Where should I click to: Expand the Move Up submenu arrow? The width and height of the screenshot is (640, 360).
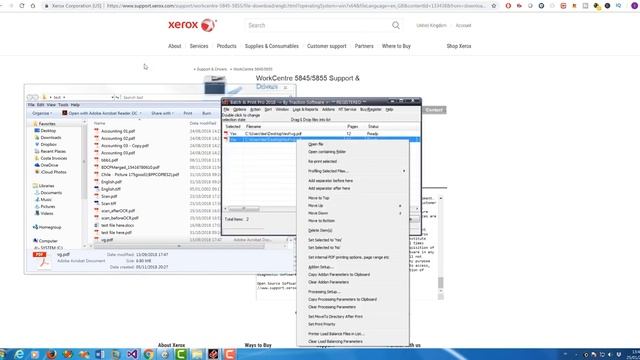pos(400,206)
